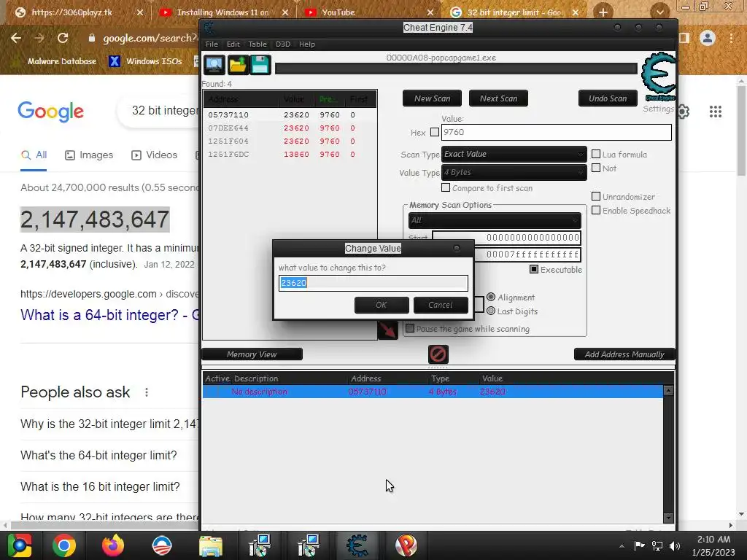Enable Speedhack checkbox
The image size is (747, 560).
coord(596,210)
